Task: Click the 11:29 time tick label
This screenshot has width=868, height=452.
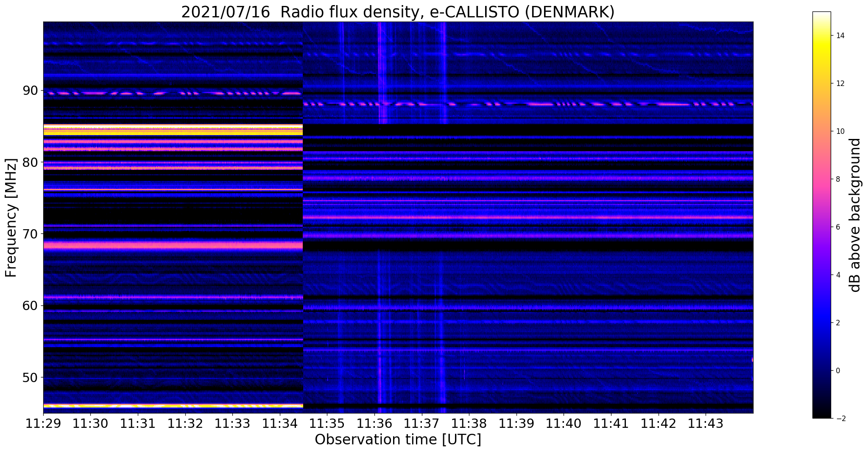Action: click(x=43, y=423)
